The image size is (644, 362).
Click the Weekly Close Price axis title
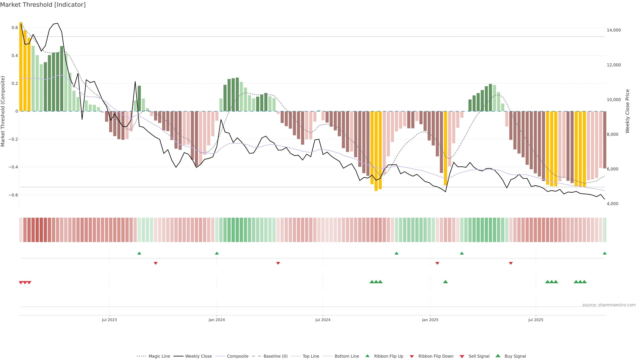627,111
